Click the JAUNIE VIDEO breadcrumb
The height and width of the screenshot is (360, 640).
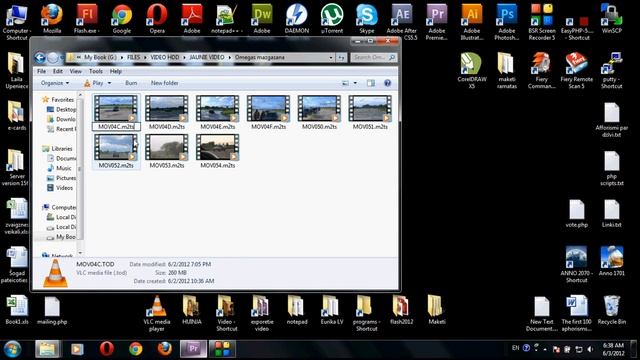[x=207, y=58]
